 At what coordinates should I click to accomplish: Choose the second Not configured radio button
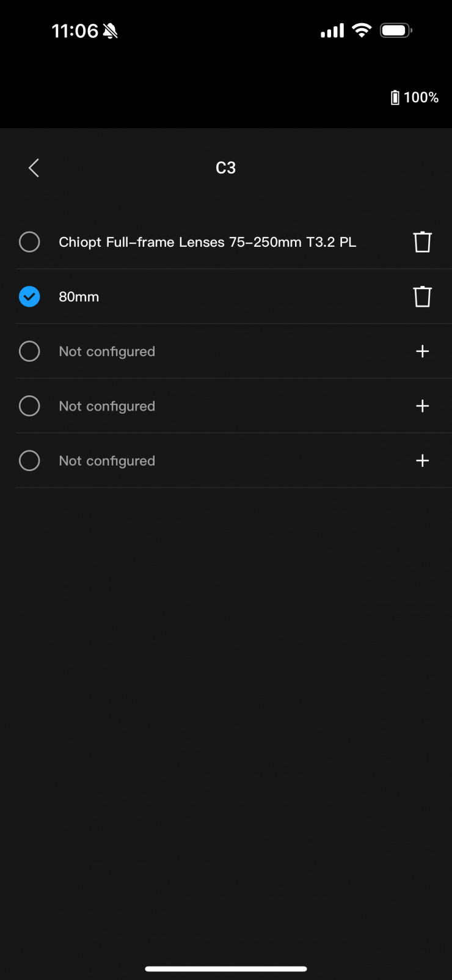[x=29, y=406]
